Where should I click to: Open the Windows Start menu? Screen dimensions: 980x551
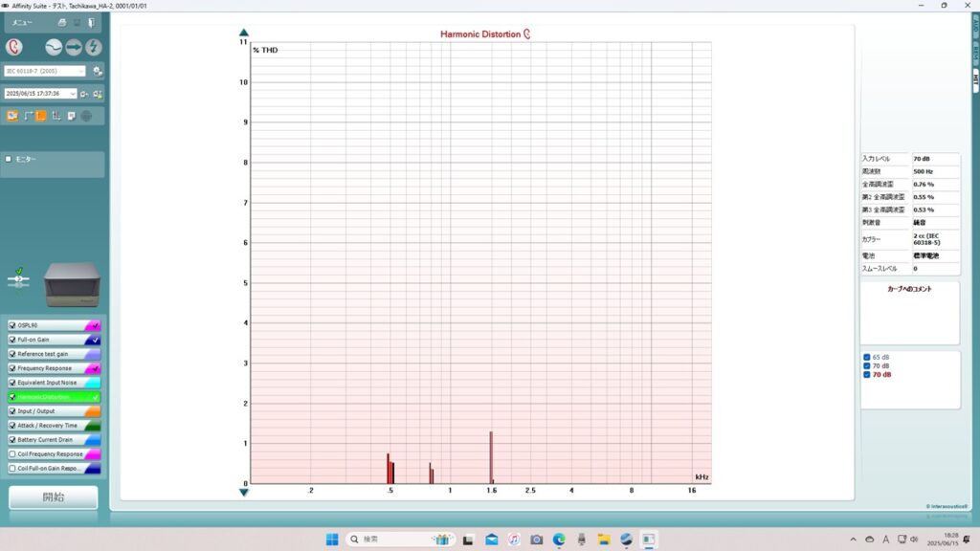(x=332, y=540)
